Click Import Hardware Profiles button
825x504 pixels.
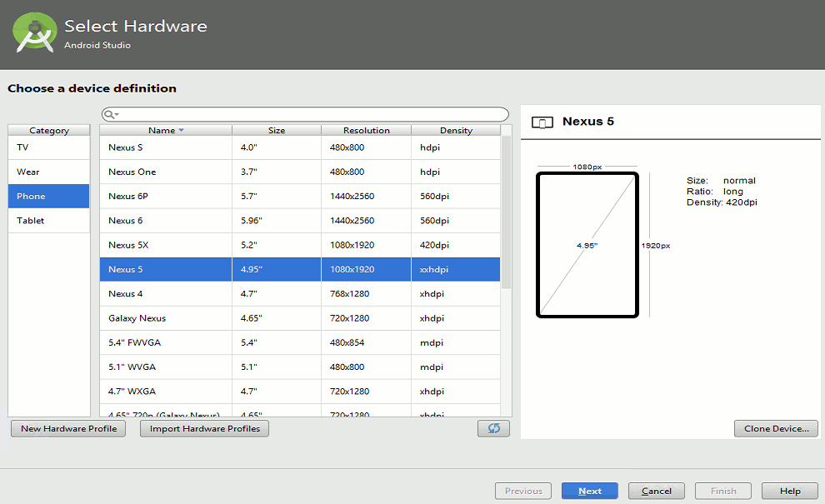(205, 429)
